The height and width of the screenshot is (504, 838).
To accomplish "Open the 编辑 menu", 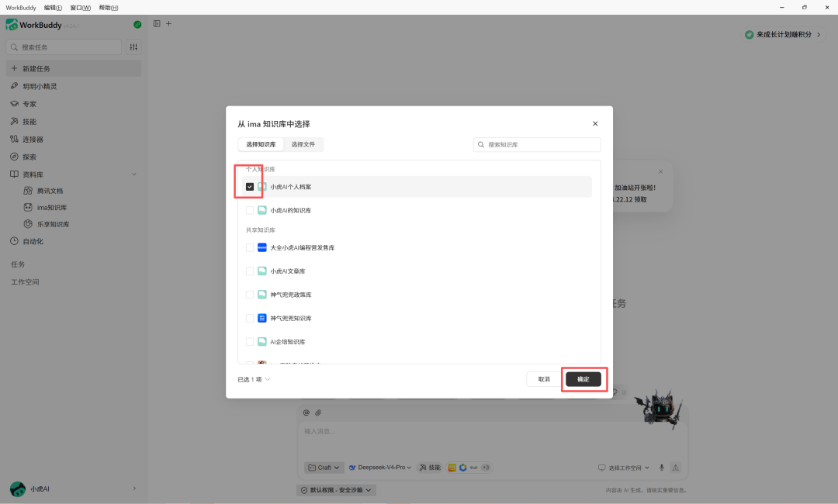I will [53, 8].
